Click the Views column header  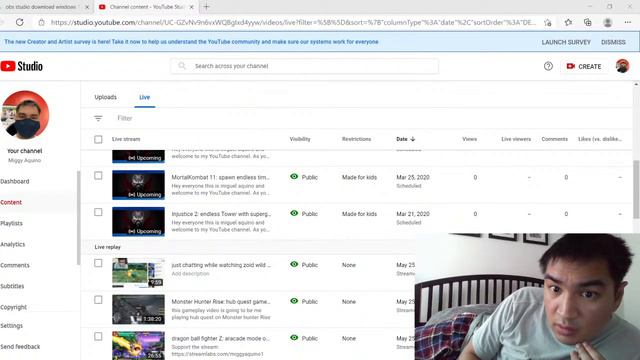[x=469, y=139]
